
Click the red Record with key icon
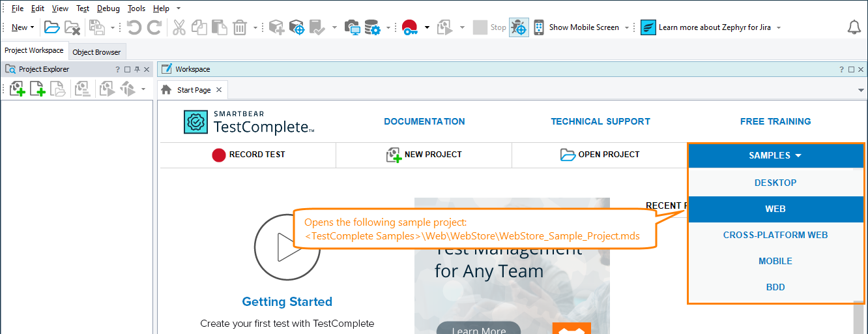tap(409, 27)
